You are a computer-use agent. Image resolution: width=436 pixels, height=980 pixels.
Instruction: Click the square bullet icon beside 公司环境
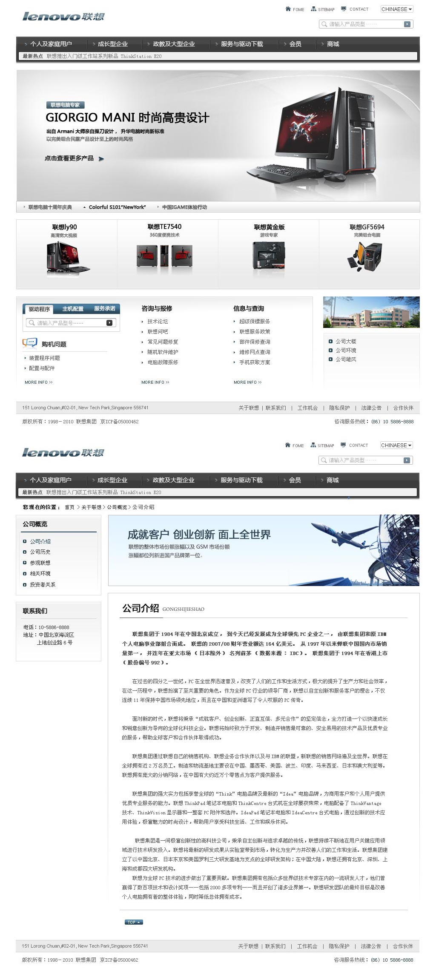tap(330, 351)
